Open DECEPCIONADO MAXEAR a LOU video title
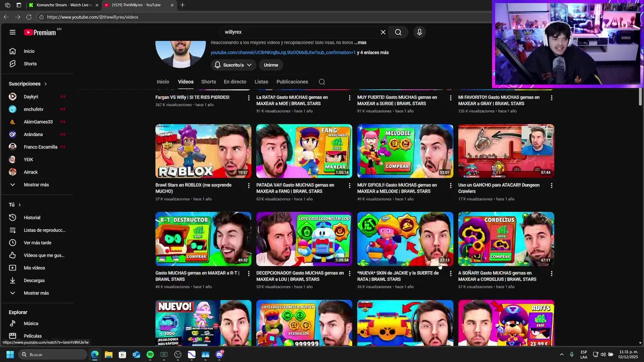 (300, 277)
